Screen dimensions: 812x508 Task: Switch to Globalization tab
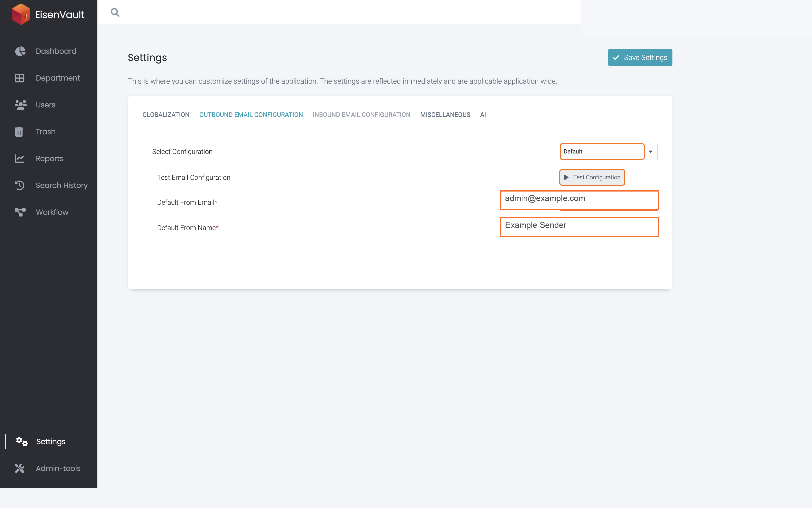tap(166, 115)
